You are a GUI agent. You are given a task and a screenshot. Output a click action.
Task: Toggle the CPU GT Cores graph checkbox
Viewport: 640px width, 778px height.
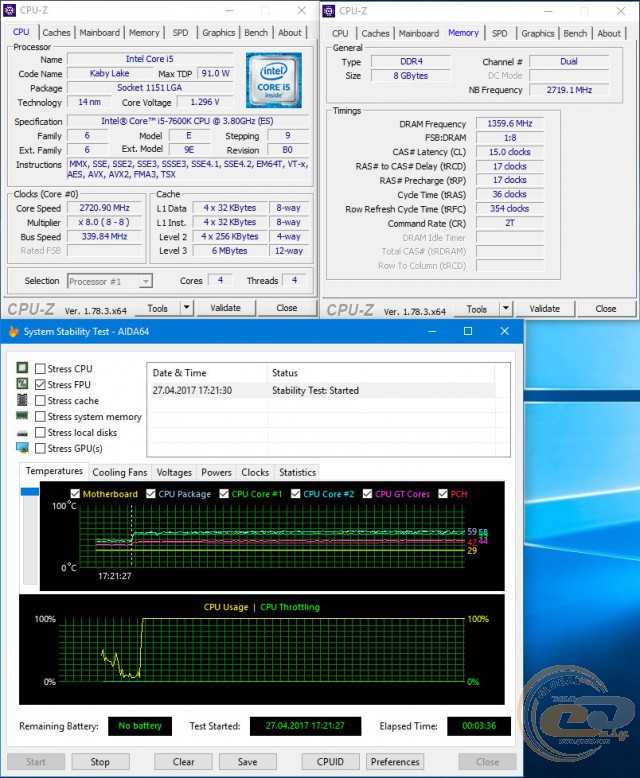(x=367, y=494)
